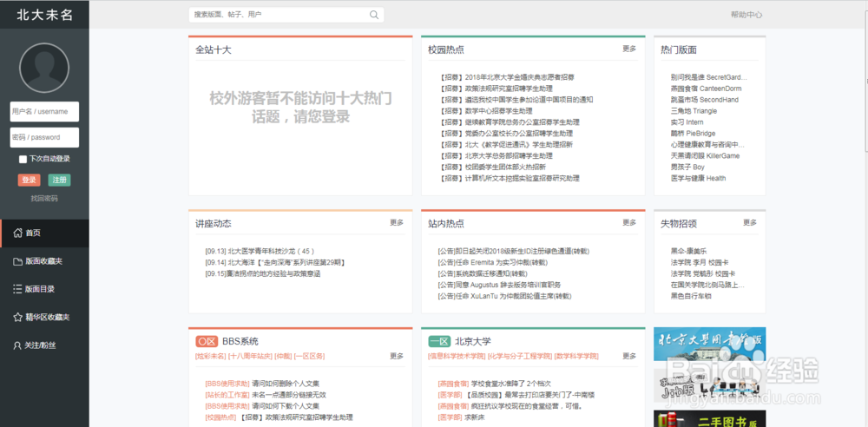Open the 蒸园食宿 CanteenDorm board

coord(706,89)
